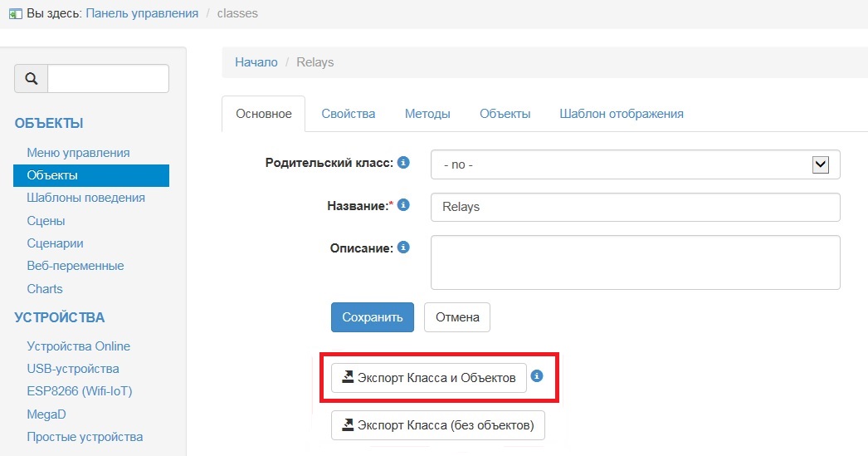Screen dimensions: 868x456
Task: Open Сценарии in the sidebar
Action: point(55,243)
